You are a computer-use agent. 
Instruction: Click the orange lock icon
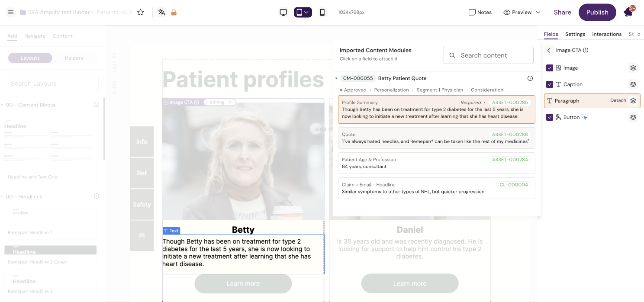click(174, 12)
